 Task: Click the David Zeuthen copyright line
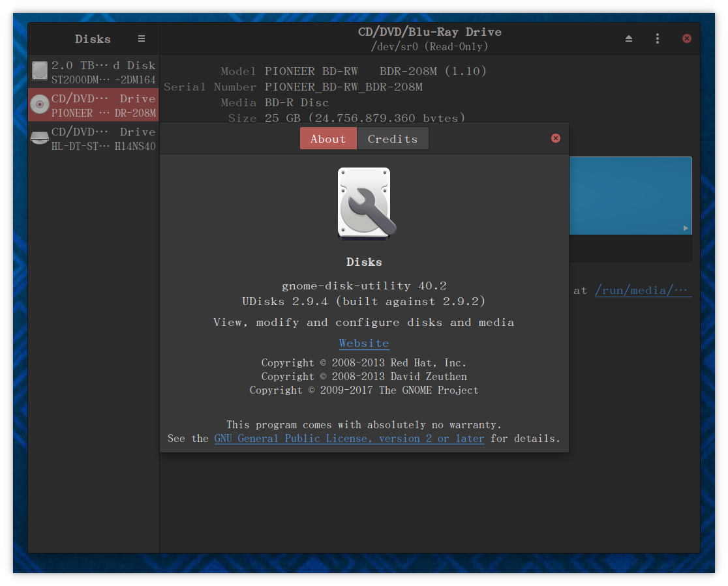pos(364,377)
